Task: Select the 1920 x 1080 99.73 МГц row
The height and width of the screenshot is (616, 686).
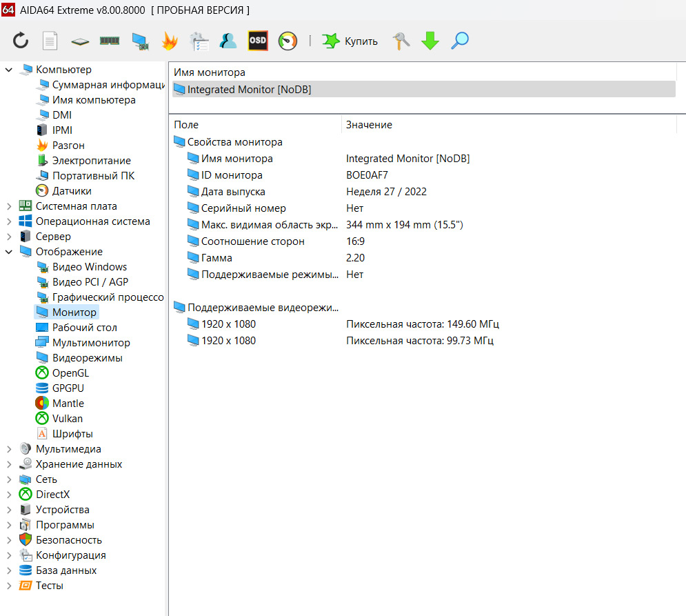Action: click(423, 341)
